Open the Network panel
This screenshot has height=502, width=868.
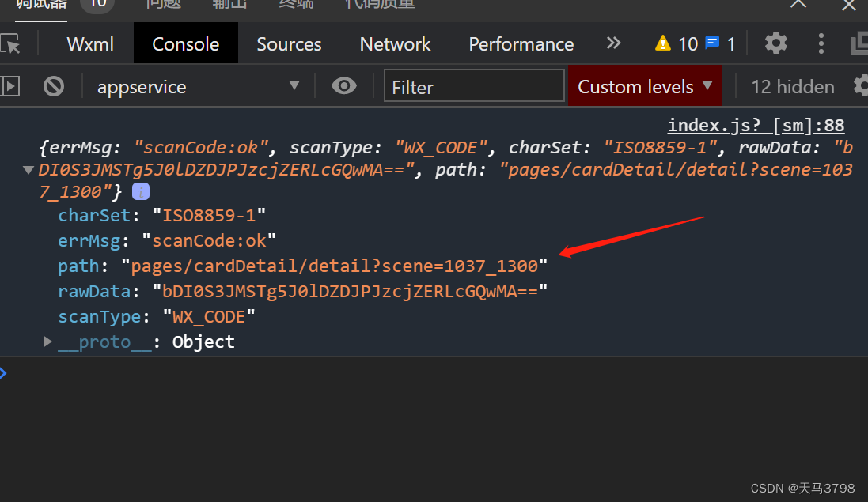(x=394, y=43)
